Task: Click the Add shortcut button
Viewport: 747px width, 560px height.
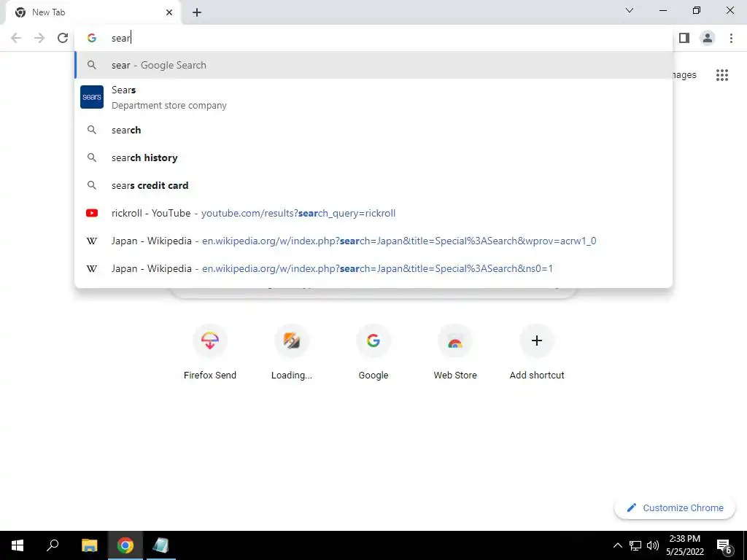Action: coord(537,352)
